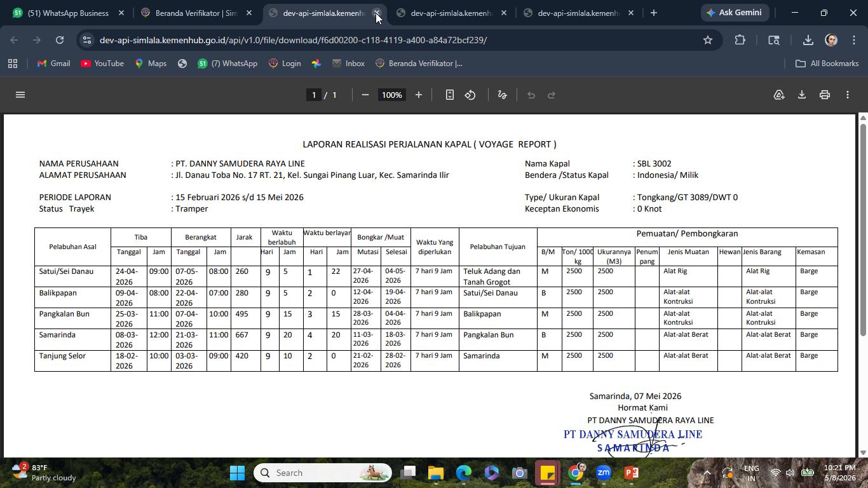The image size is (868, 488).
Task: Click the Ask Gemini button
Action: coord(734,13)
